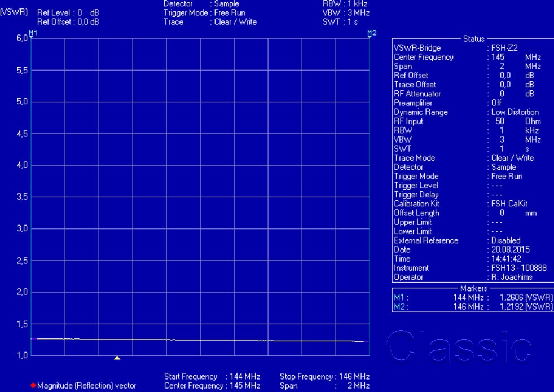Click the 'Offset Length' row showing 0 mm
The height and width of the screenshot is (392, 554).
tap(465, 213)
